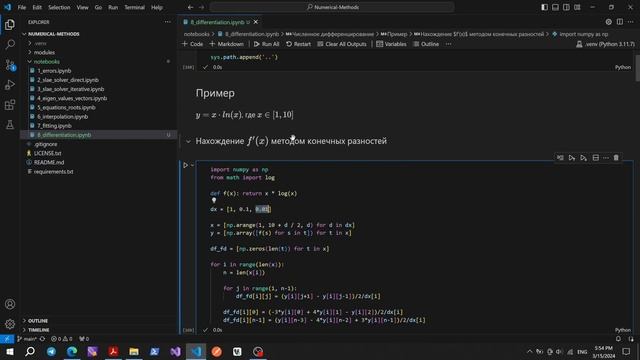Restart the notebook kernel
Viewport: 640px width, 360px height.
click(x=298, y=44)
